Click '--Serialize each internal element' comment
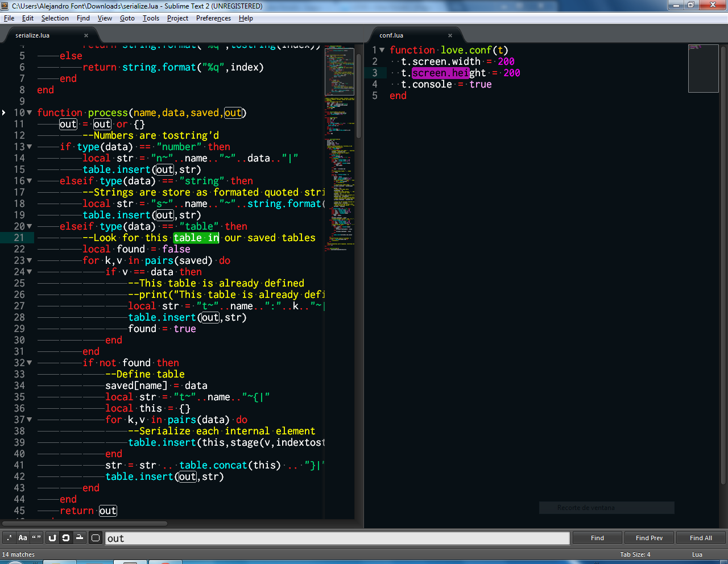 click(222, 431)
